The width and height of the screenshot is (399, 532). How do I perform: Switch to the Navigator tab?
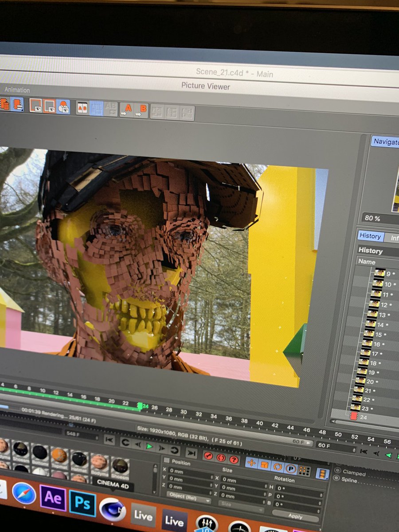click(385, 141)
